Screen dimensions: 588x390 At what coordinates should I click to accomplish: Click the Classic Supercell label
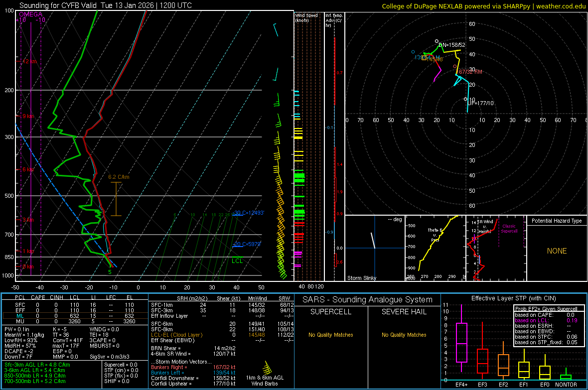509,229
